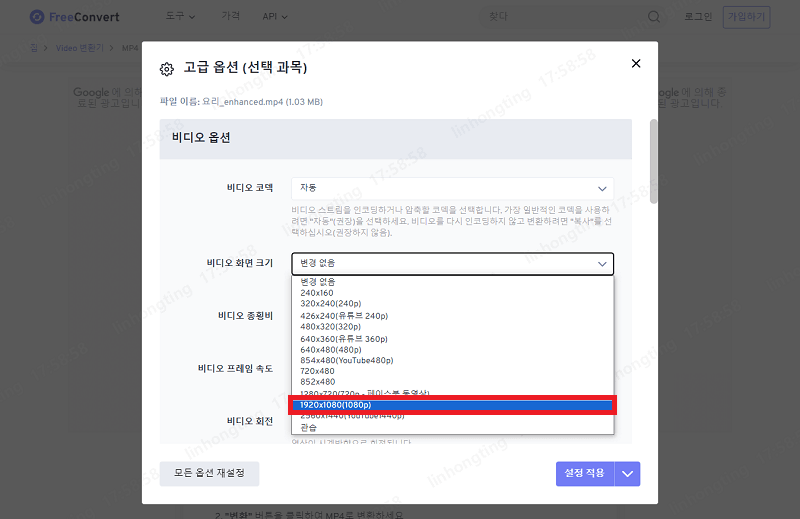Select 240x160 resolution option

316,293
